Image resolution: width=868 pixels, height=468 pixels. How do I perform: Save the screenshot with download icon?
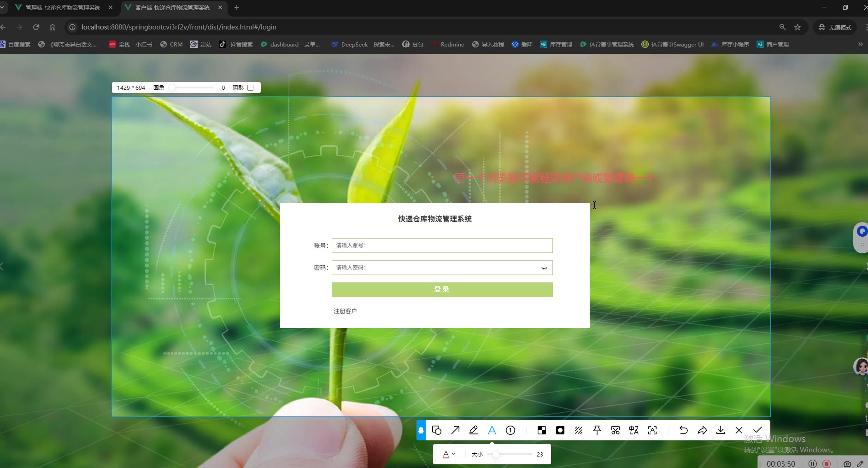(721, 430)
